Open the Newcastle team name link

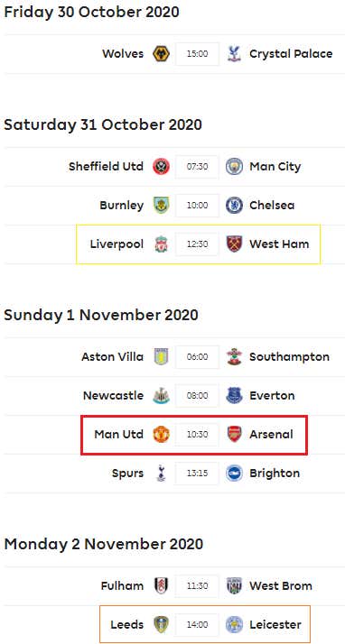click(x=114, y=396)
